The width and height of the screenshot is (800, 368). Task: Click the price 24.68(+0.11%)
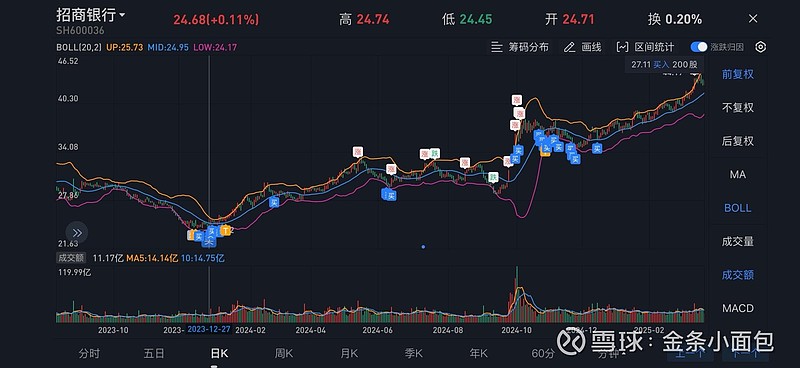point(216,20)
